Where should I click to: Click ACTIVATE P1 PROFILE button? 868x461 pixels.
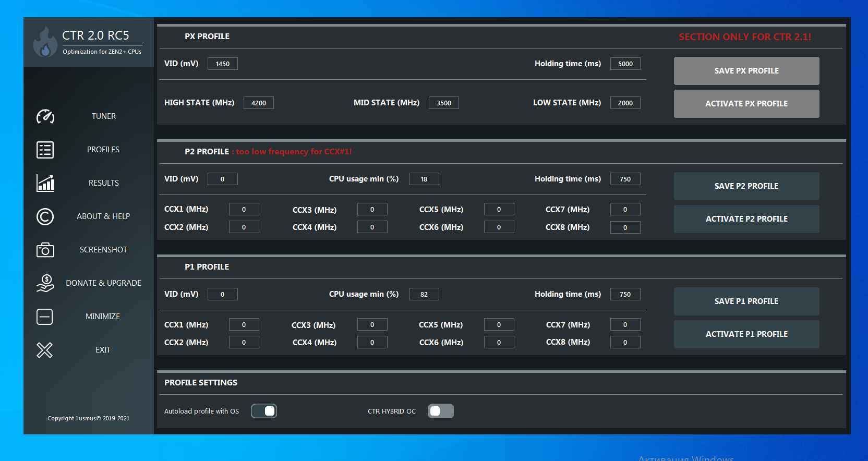[746, 334]
